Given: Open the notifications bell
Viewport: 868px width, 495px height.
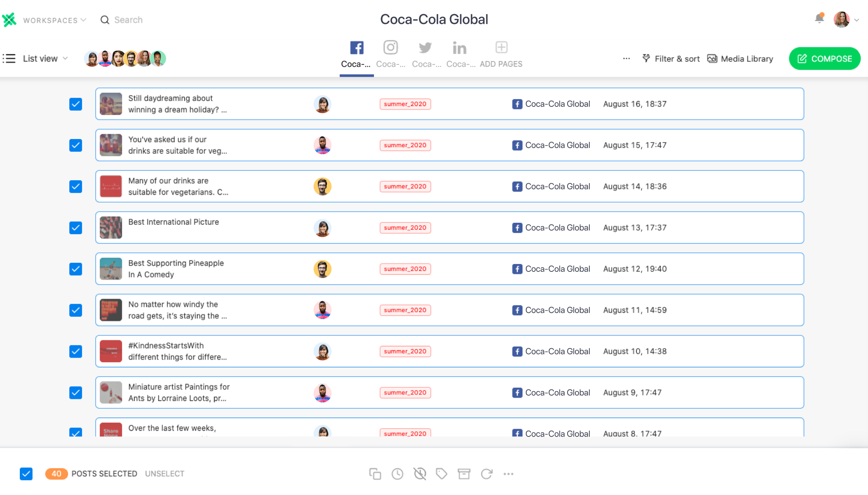Looking at the screenshot, I should point(819,19).
